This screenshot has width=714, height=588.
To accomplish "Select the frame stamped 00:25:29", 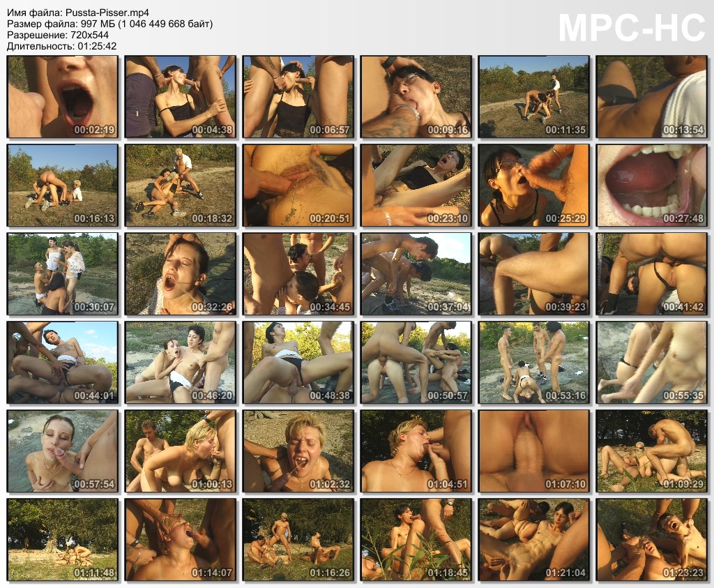I will (533, 186).
